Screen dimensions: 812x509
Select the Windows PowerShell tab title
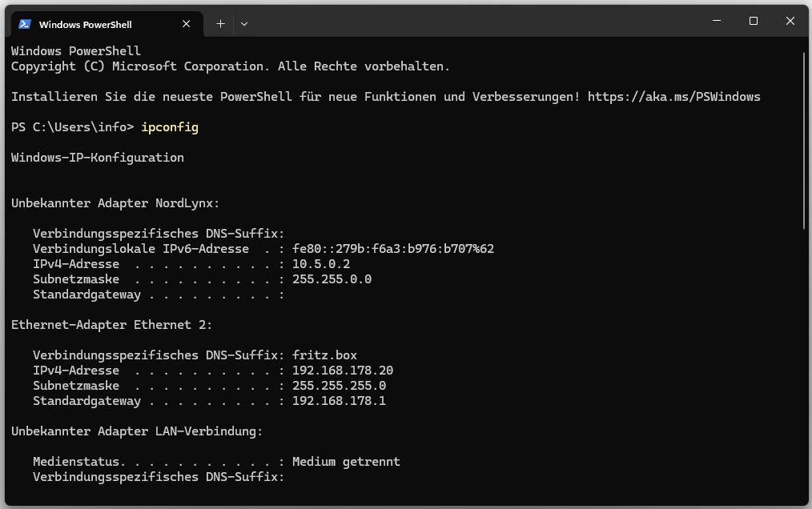(86, 24)
